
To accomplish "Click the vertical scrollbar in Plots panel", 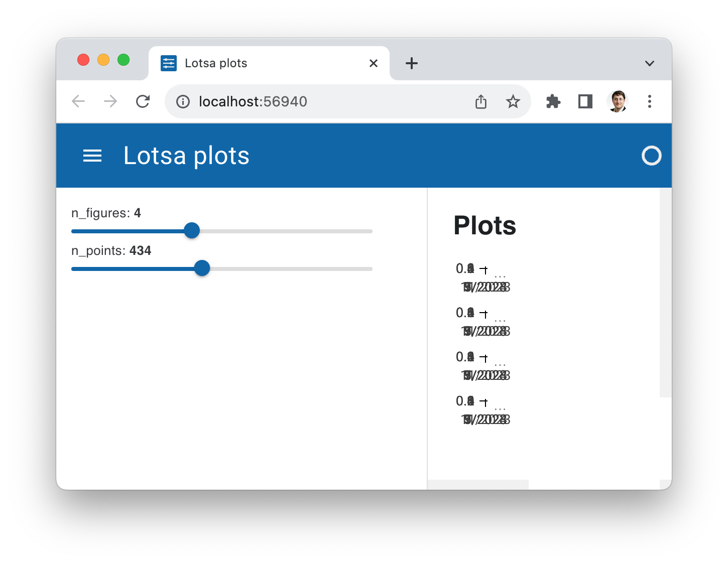I will click(x=665, y=293).
